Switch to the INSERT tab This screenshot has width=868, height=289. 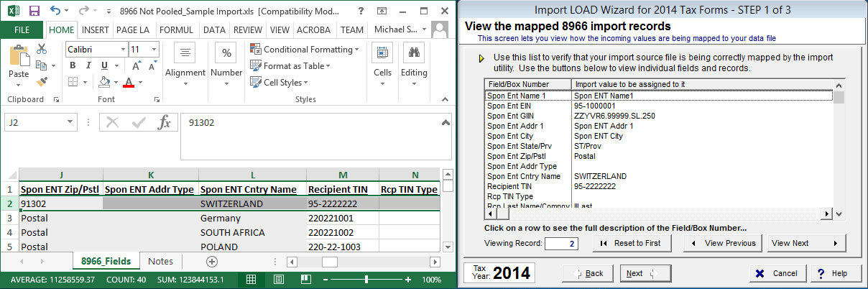tap(96, 30)
